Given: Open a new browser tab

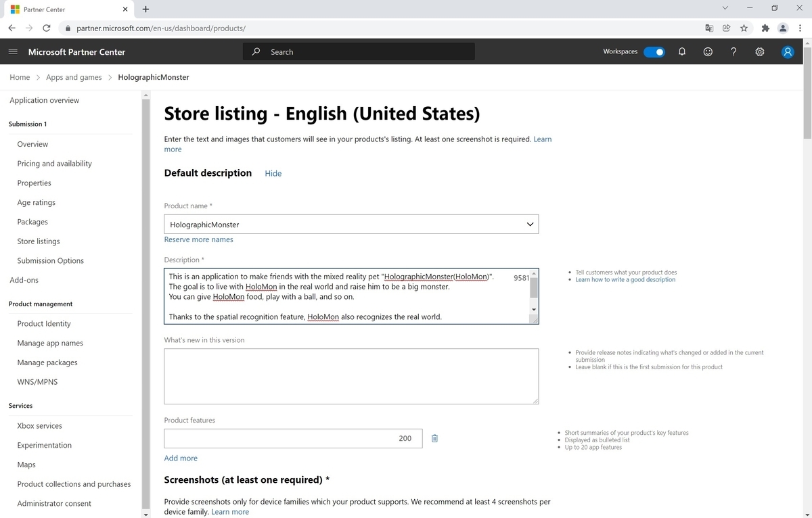Looking at the screenshot, I should 145,9.
